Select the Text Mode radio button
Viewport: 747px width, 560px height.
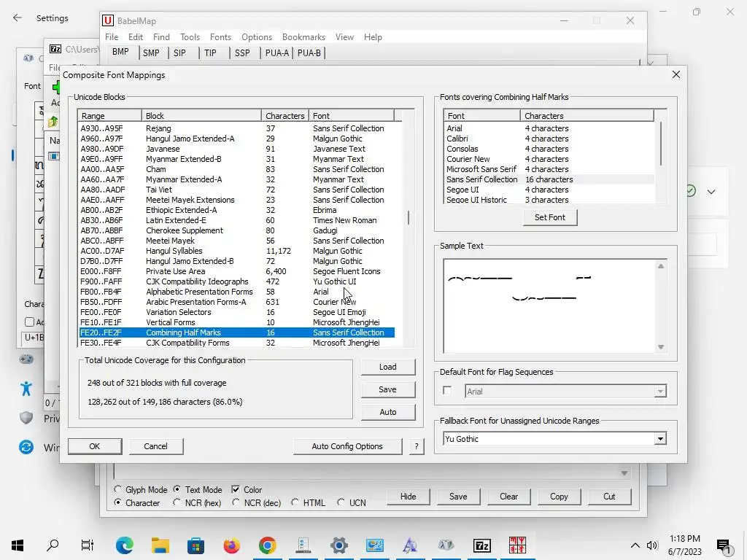click(x=177, y=489)
